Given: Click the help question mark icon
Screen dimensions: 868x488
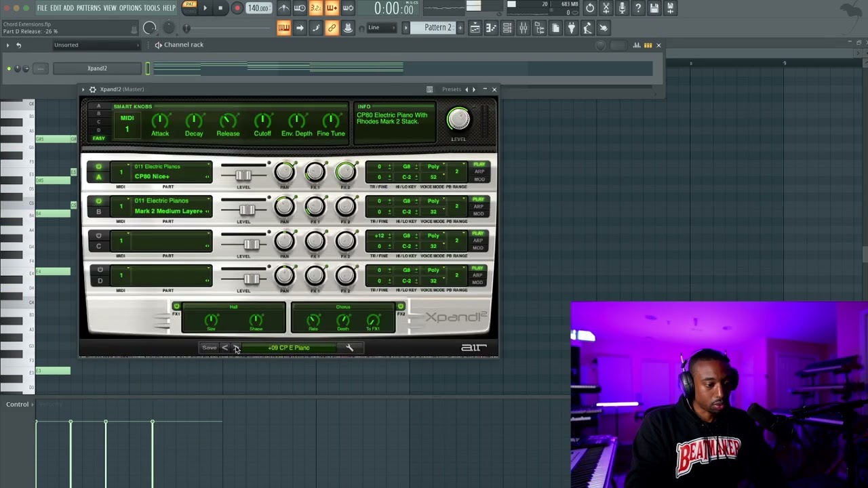Looking at the screenshot, I should tap(638, 8).
